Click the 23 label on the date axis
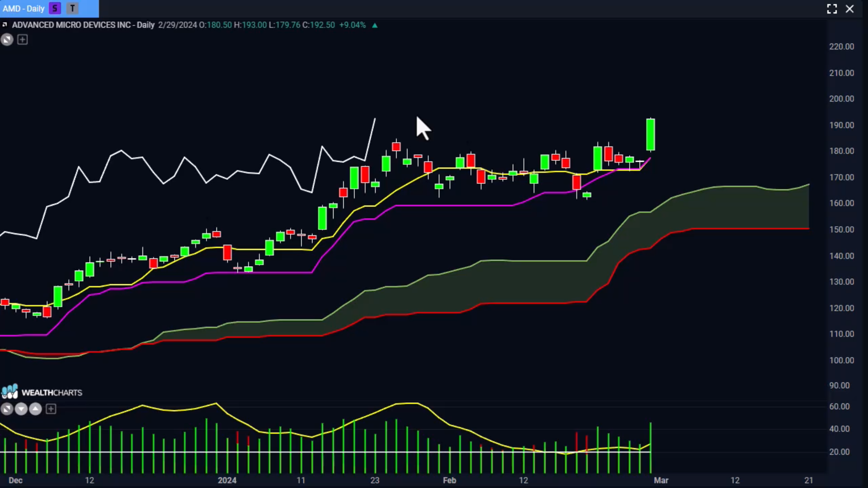Viewport: 868px width, 488px height. (x=375, y=480)
